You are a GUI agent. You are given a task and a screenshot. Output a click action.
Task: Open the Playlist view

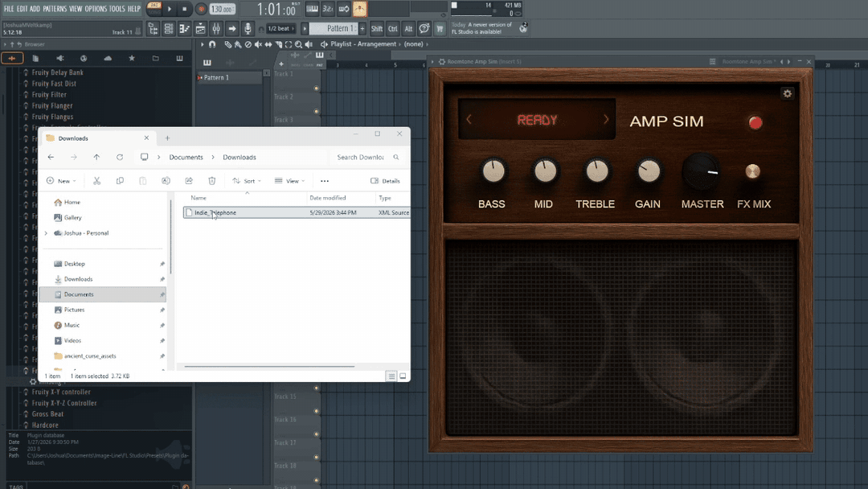pyautogui.click(x=153, y=29)
